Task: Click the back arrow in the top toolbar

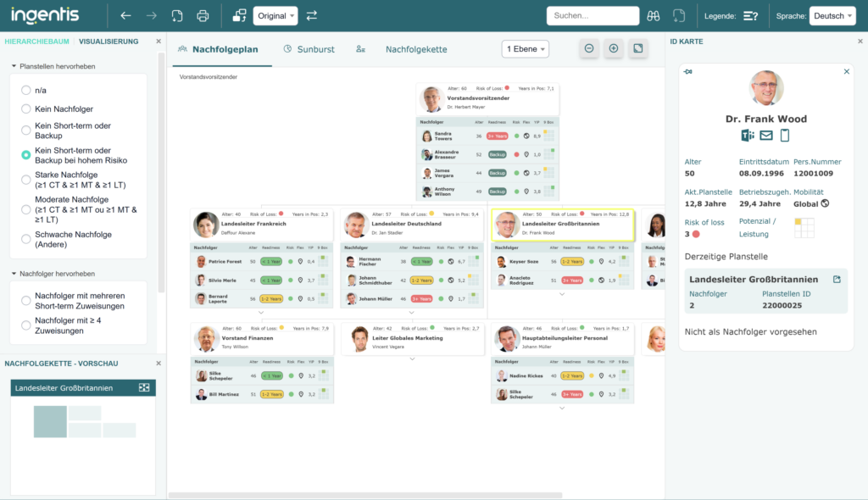Action: pos(125,15)
